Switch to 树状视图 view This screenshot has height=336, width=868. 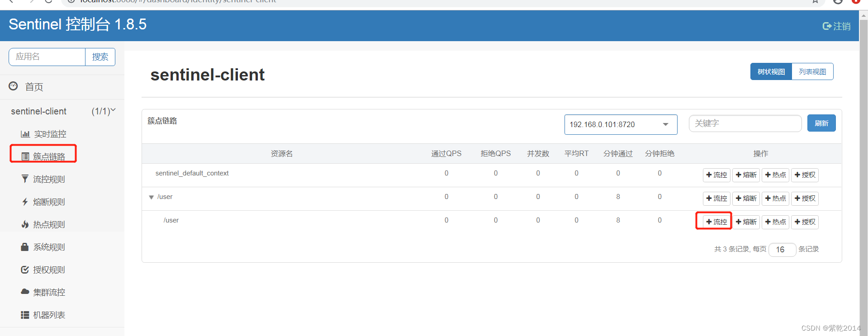pos(771,71)
